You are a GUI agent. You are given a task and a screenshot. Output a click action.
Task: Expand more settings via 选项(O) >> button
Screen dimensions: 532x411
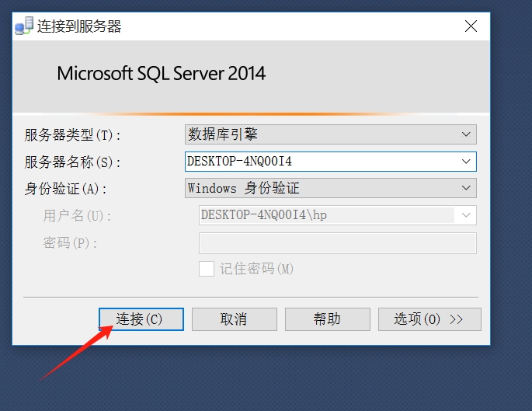pos(429,319)
